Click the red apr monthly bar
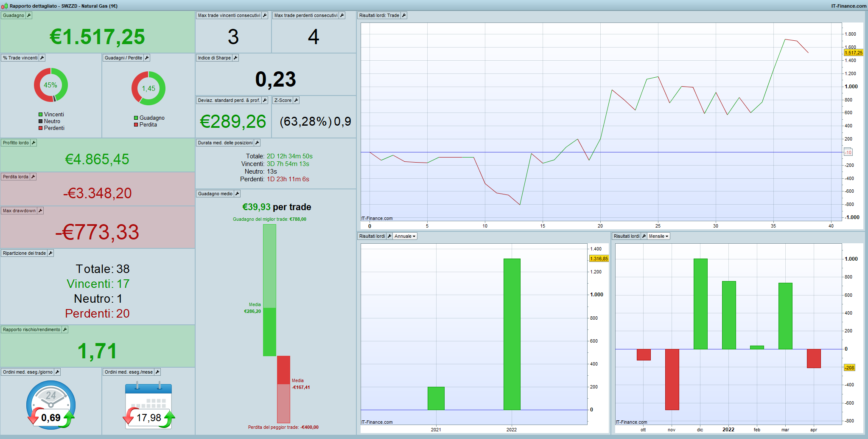Viewport: 868px width, 439px height. click(814, 358)
